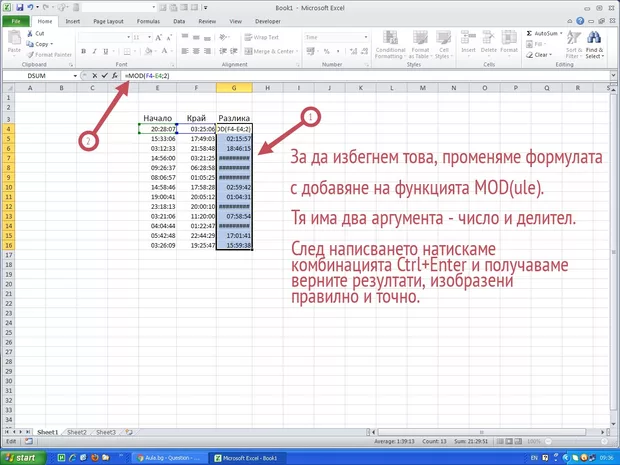This screenshot has width=620, height=465.
Task: Align text right in cell
Action: 208,51
